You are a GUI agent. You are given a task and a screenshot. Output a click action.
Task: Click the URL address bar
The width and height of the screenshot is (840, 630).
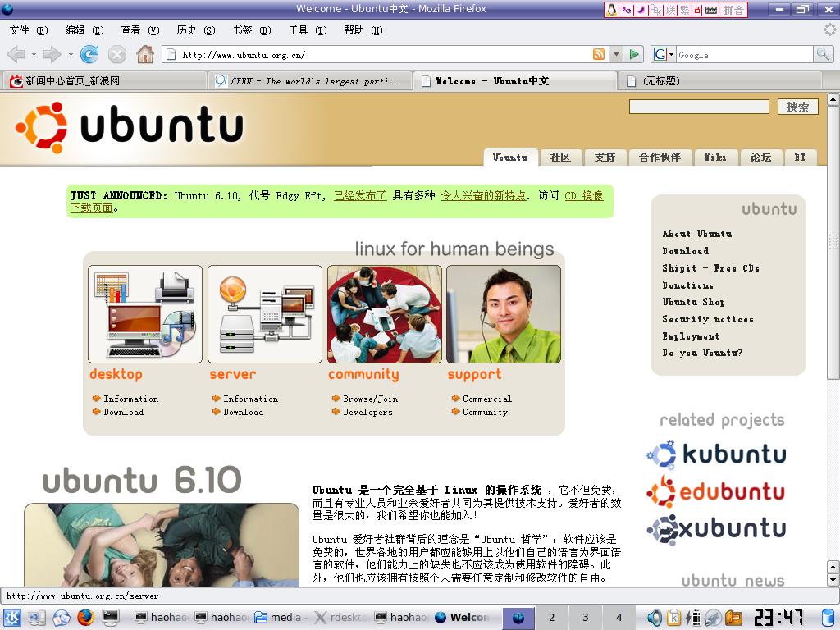(384, 55)
